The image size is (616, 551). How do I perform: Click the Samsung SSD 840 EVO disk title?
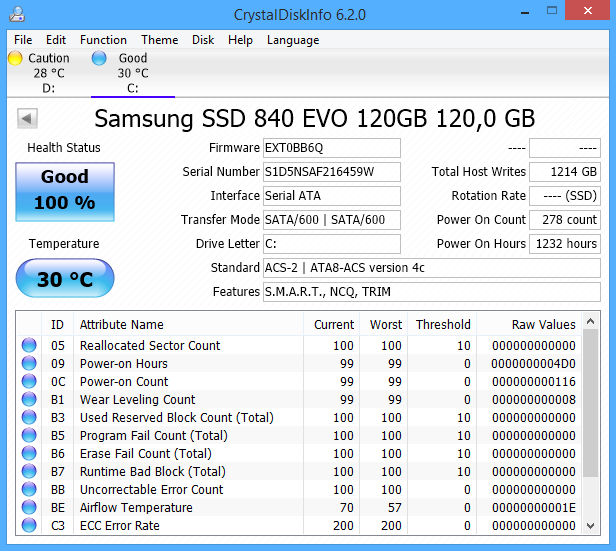pos(315,118)
